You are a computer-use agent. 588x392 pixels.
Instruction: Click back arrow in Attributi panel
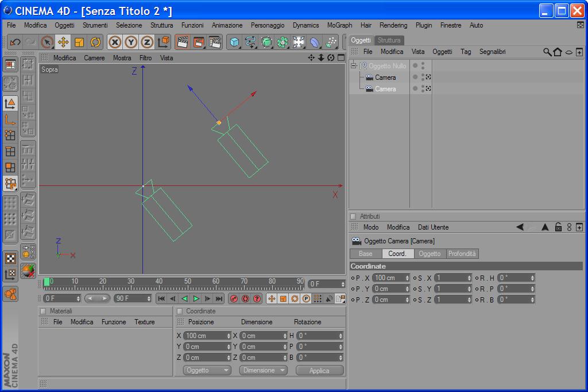click(x=520, y=227)
